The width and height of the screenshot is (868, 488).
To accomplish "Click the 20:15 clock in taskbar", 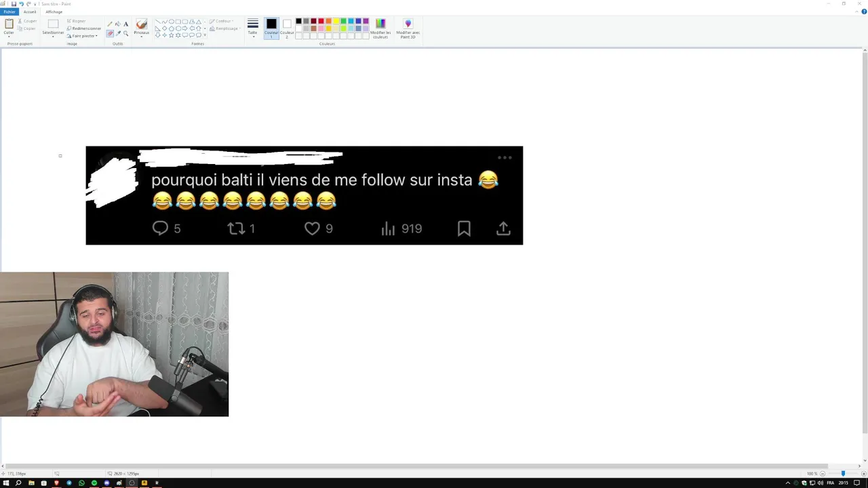I will coord(844,483).
